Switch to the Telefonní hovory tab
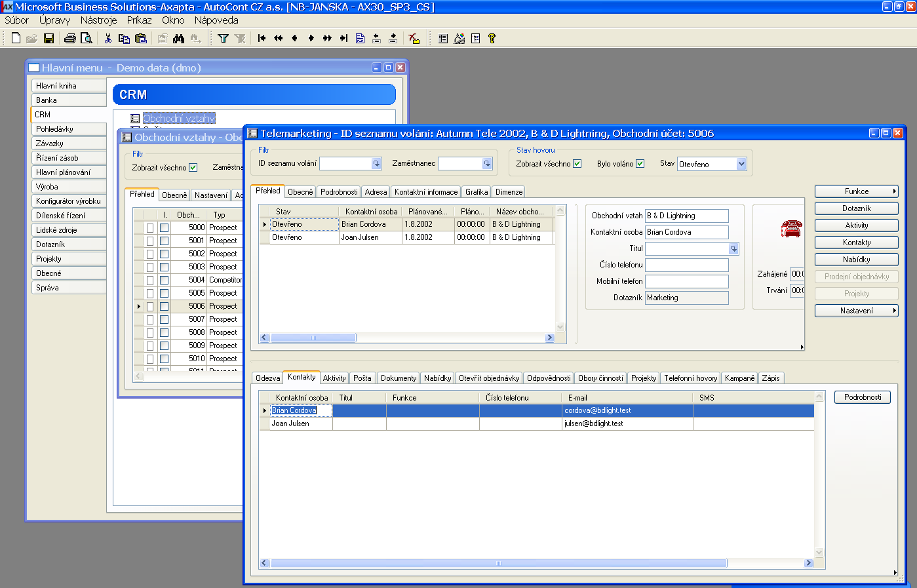917x588 pixels. click(690, 378)
